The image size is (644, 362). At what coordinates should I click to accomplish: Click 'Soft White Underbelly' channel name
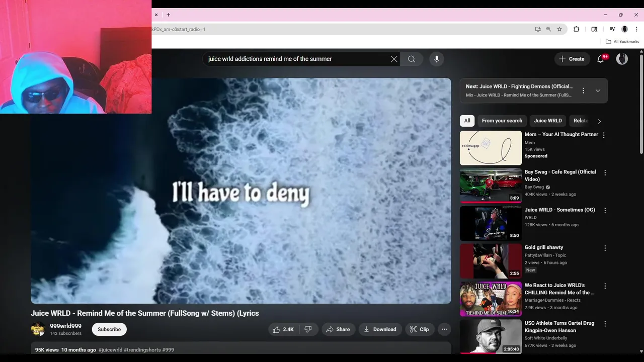click(546, 338)
